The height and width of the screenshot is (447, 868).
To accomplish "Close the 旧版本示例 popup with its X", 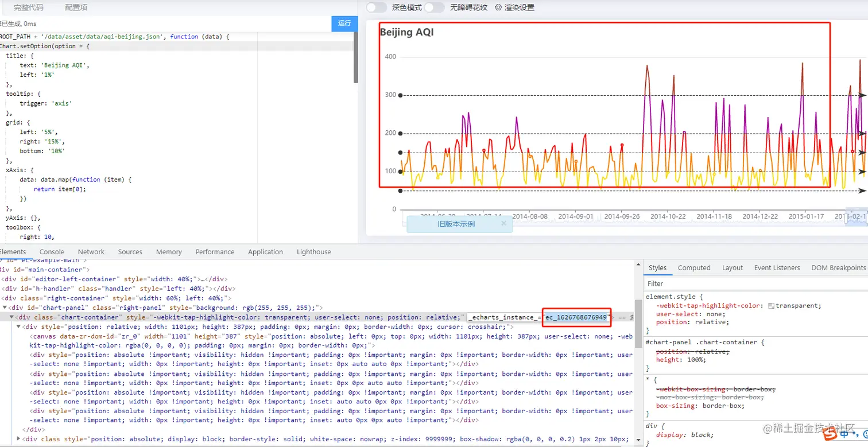I will point(504,223).
